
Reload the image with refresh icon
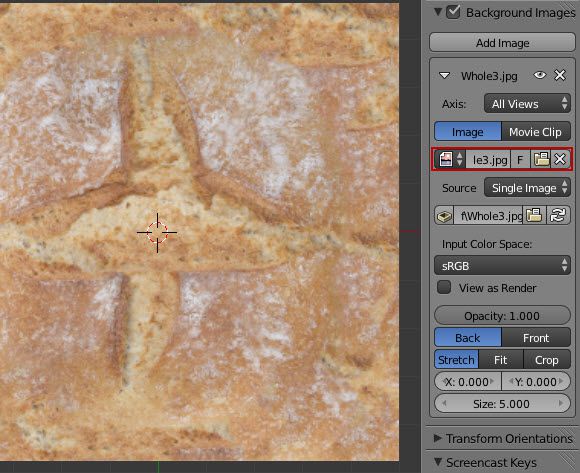(x=558, y=216)
